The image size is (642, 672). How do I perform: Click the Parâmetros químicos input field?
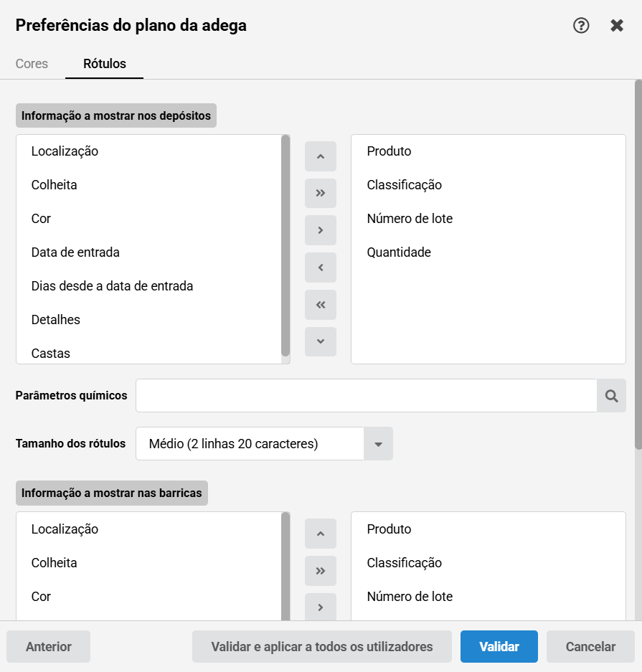[x=367, y=396]
